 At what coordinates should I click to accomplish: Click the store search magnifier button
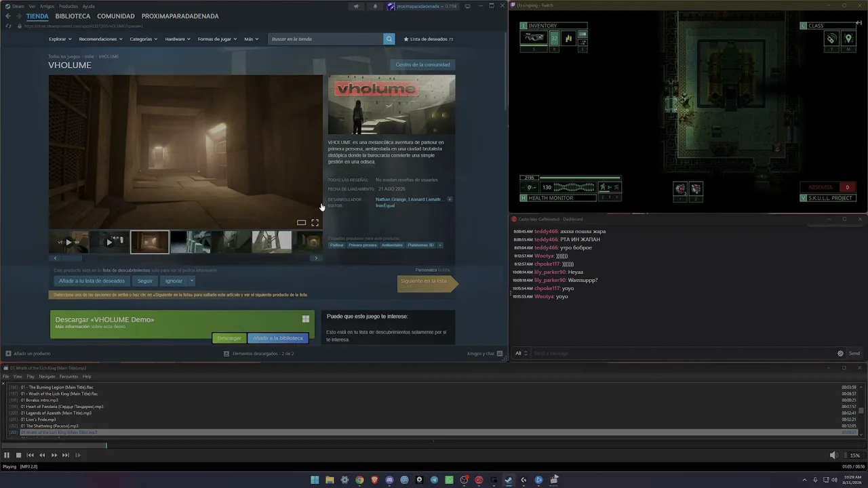(389, 39)
